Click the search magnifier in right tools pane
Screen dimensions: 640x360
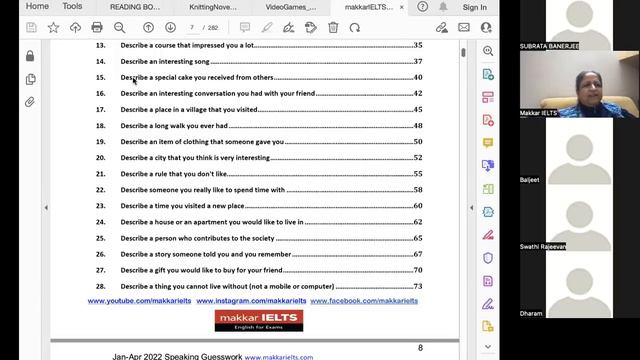pyautogui.click(x=488, y=51)
